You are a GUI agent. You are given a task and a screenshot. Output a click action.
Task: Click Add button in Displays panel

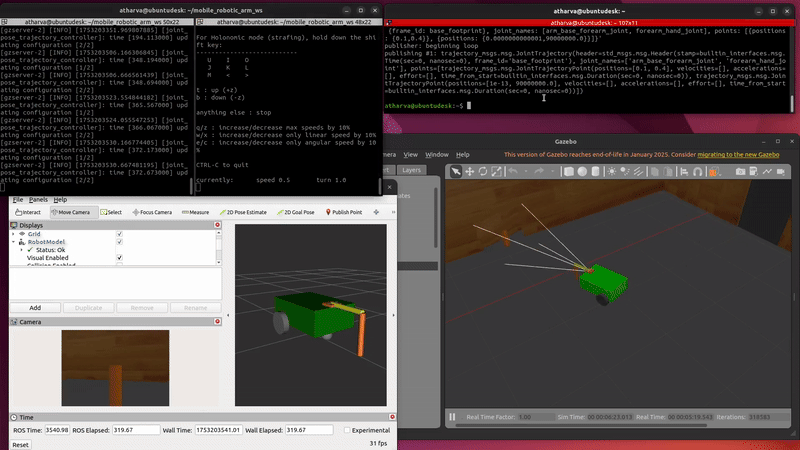[35, 308]
